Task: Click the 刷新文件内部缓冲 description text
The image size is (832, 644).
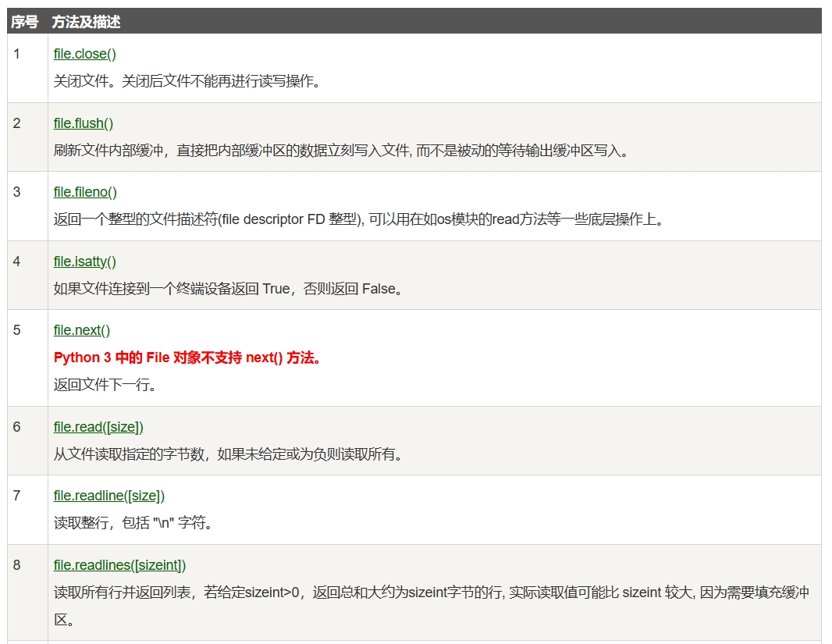Action: point(341,151)
